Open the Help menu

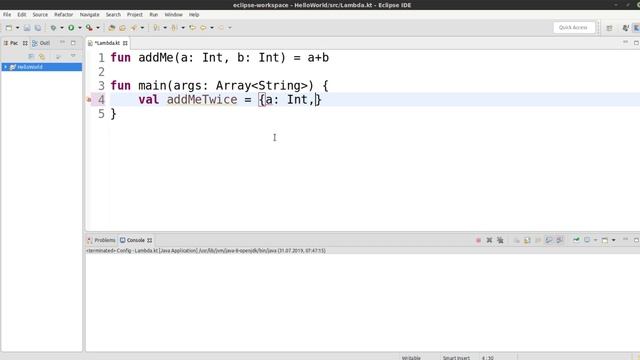[194, 15]
